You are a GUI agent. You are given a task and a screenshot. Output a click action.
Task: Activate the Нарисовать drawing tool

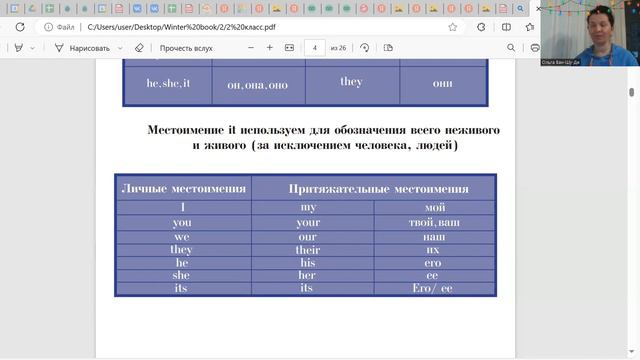point(83,48)
